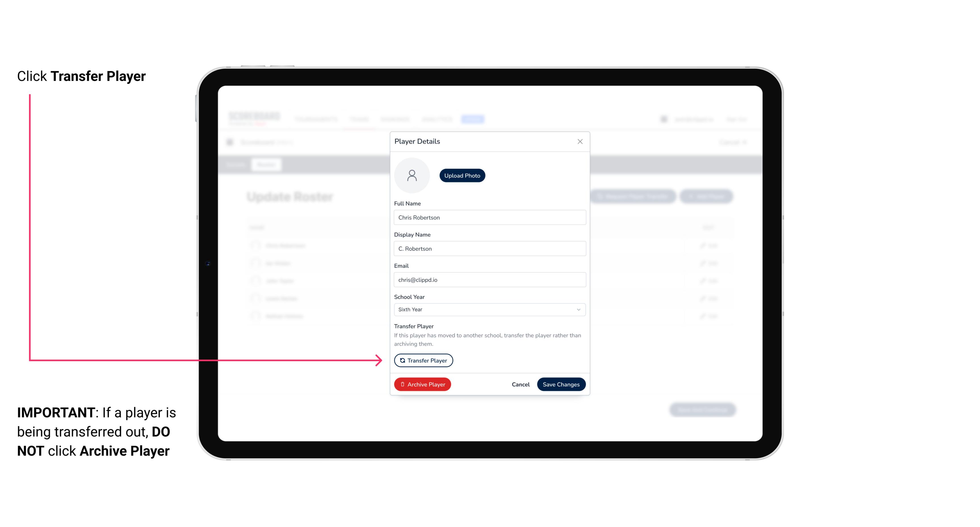980x527 pixels.
Task: Click the Display Name input field
Action: tap(489, 248)
